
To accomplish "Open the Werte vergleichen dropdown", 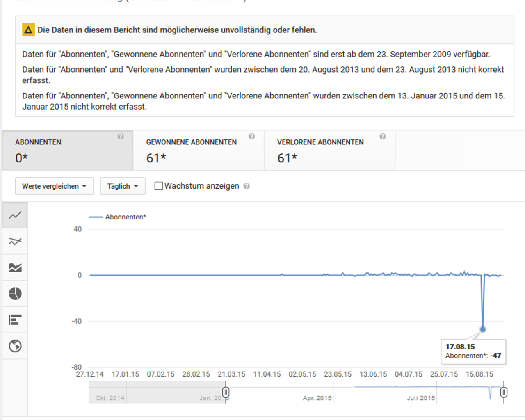I will tap(54, 186).
